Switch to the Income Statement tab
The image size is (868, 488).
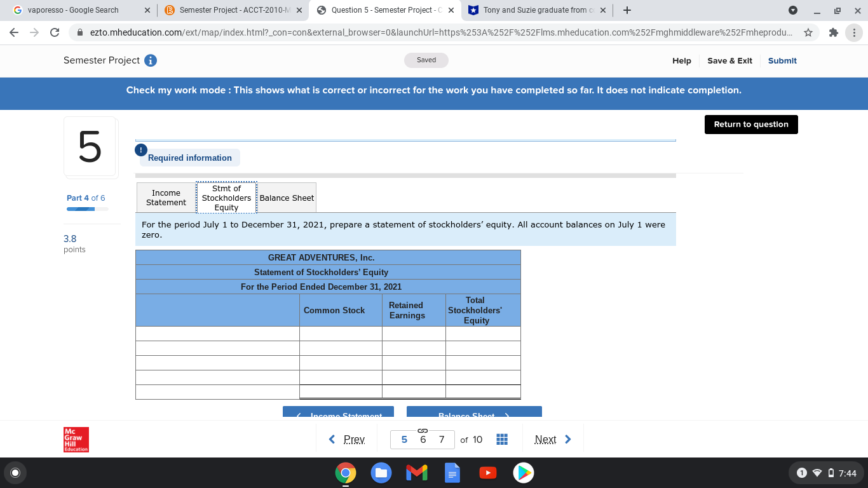[x=166, y=198]
